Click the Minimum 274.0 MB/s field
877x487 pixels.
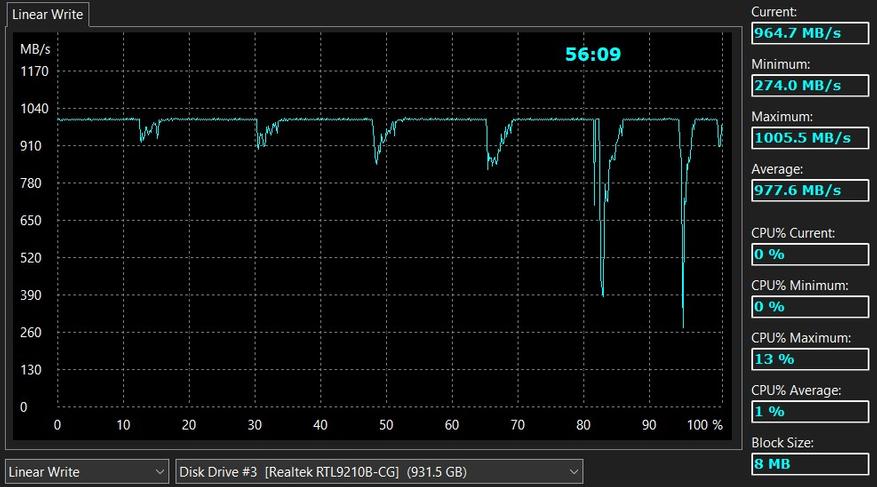[810, 86]
